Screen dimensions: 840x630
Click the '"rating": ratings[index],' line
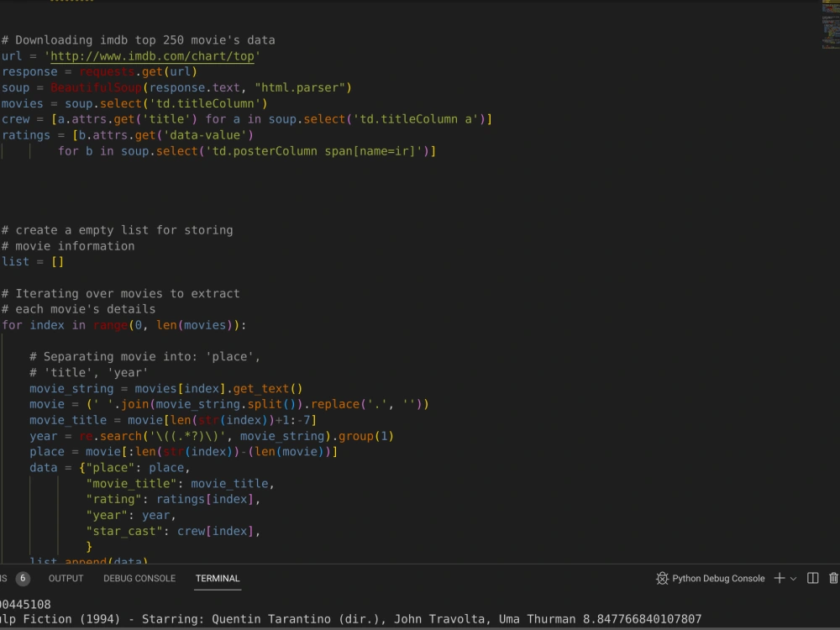(173, 499)
